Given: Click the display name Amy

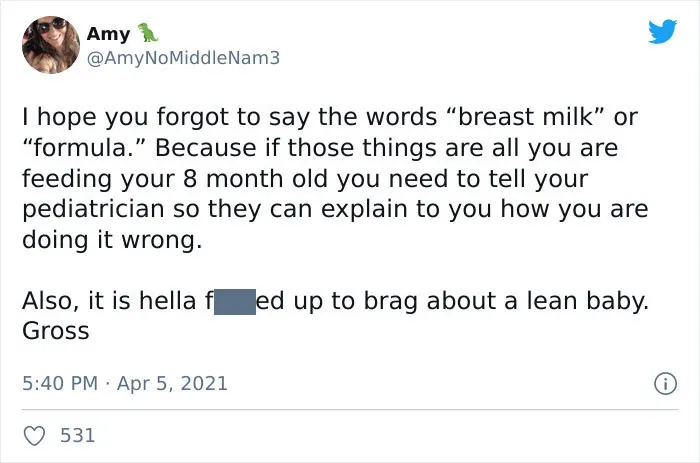Looking at the screenshot, I should coord(108,33).
